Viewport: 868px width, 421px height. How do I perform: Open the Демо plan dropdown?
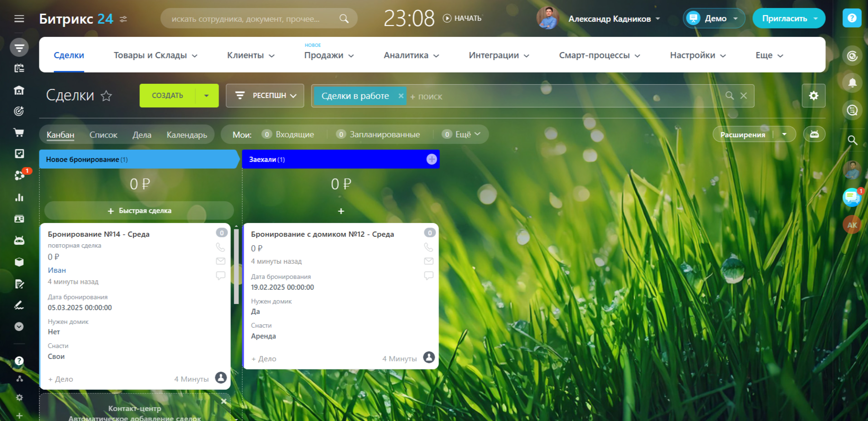click(714, 18)
